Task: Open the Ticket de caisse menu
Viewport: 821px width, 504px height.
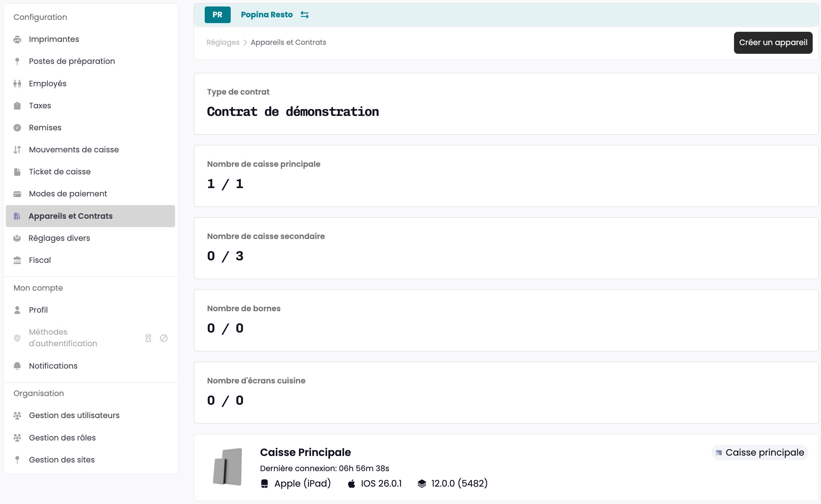Action: [x=60, y=172]
